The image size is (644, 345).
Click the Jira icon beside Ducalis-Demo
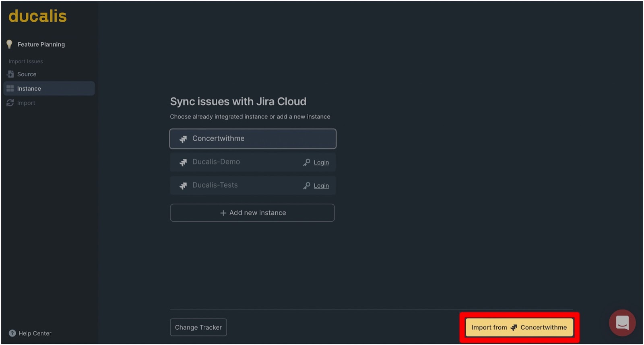tap(183, 162)
